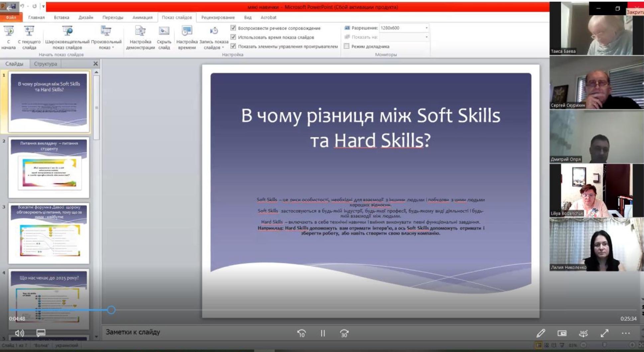Pause the video playback
Screen dimensions: 644x352
pyautogui.click(x=323, y=333)
